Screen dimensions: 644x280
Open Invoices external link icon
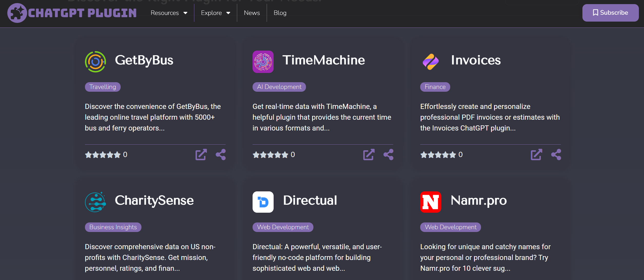tap(536, 154)
